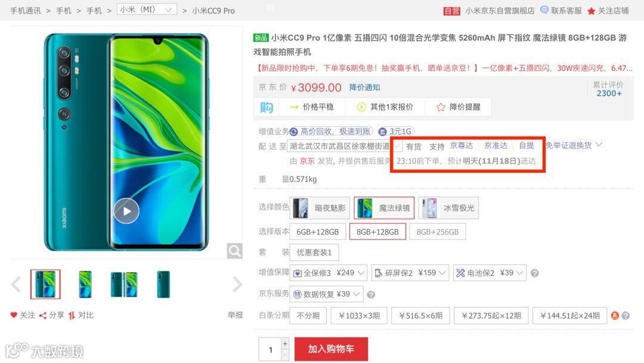This screenshot has width=644, height=363.
Task: Open the 小米（MI） brand dropdown
Action: (x=147, y=10)
